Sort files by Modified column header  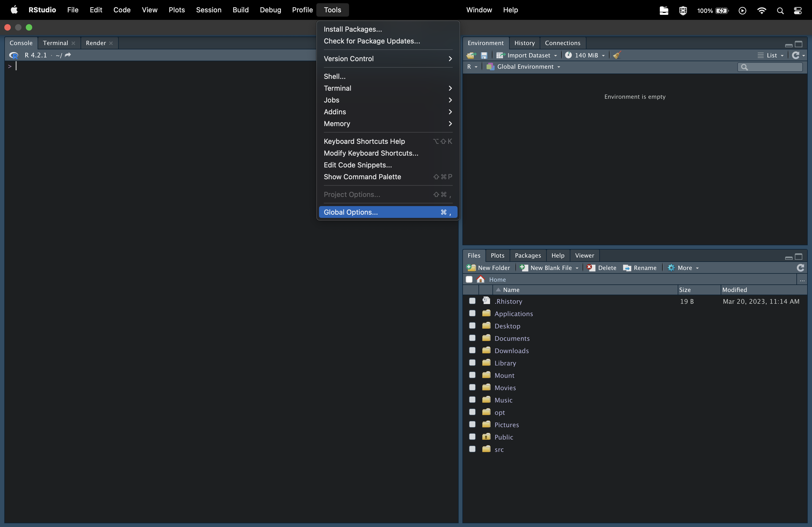click(764, 290)
